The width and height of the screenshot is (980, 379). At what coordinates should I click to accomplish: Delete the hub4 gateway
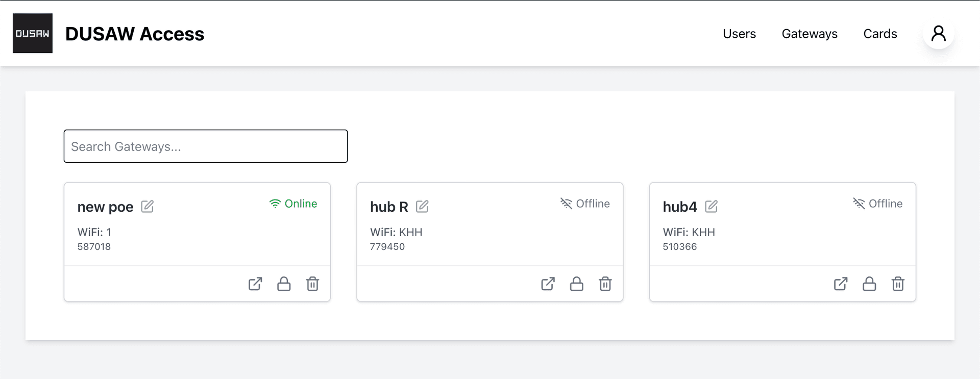click(x=897, y=284)
